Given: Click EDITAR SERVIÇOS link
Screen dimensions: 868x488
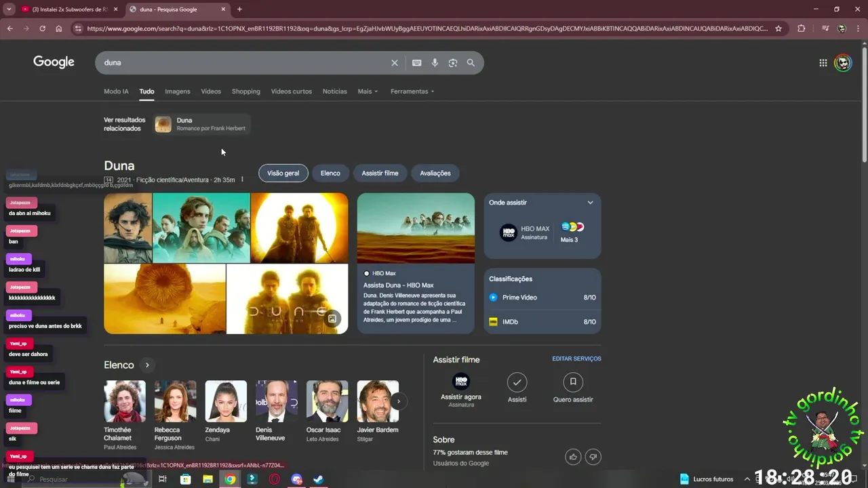Looking at the screenshot, I should point(576,359).
